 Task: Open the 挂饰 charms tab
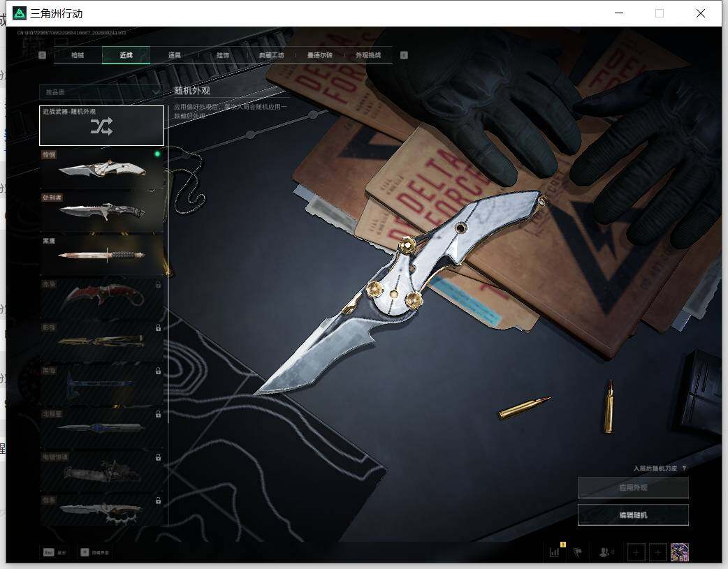point(223,55)
